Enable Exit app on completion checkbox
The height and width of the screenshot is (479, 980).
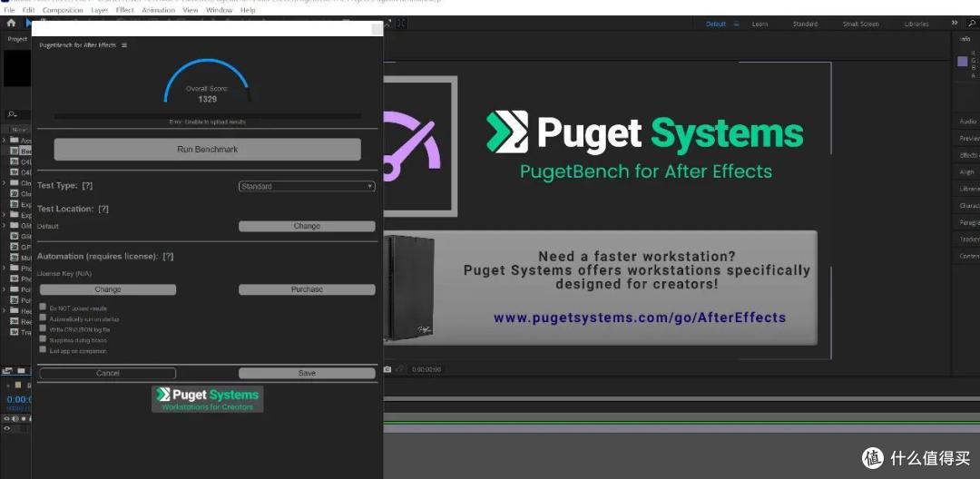pyautogui.click(x=44, y=349)
